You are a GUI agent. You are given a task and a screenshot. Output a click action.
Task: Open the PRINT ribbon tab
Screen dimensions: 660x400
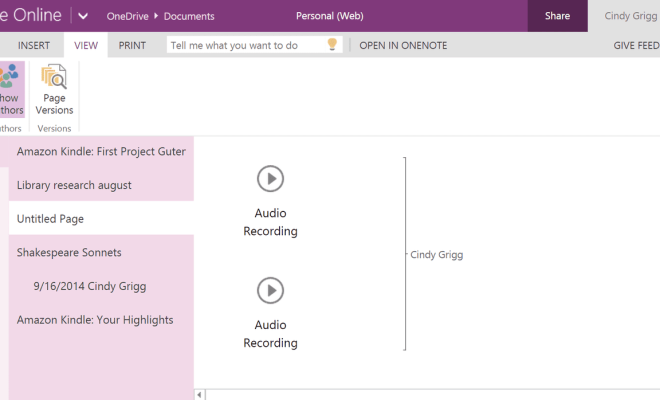point(132,45)
